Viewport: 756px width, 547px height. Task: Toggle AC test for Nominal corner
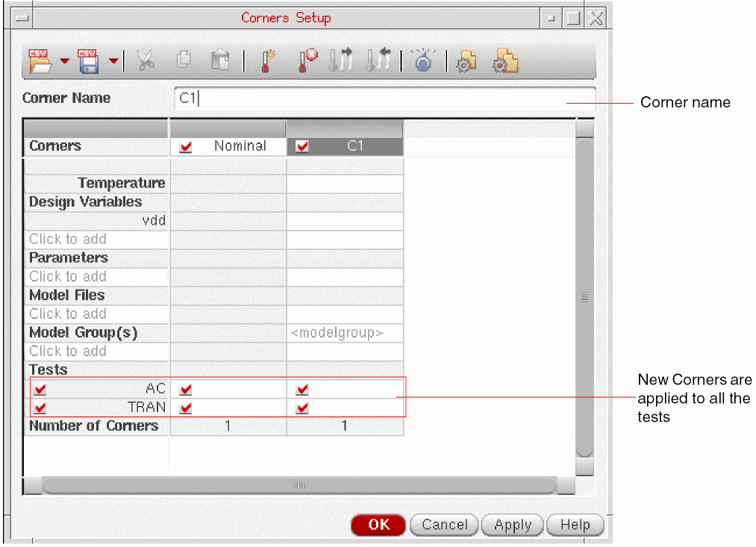[186, 389]
